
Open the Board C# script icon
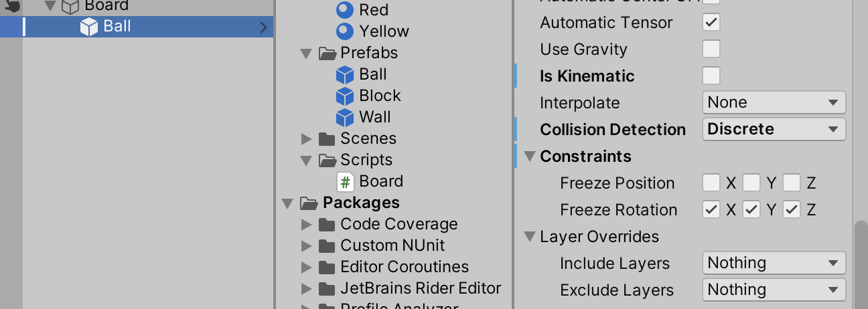click(345, 182)
